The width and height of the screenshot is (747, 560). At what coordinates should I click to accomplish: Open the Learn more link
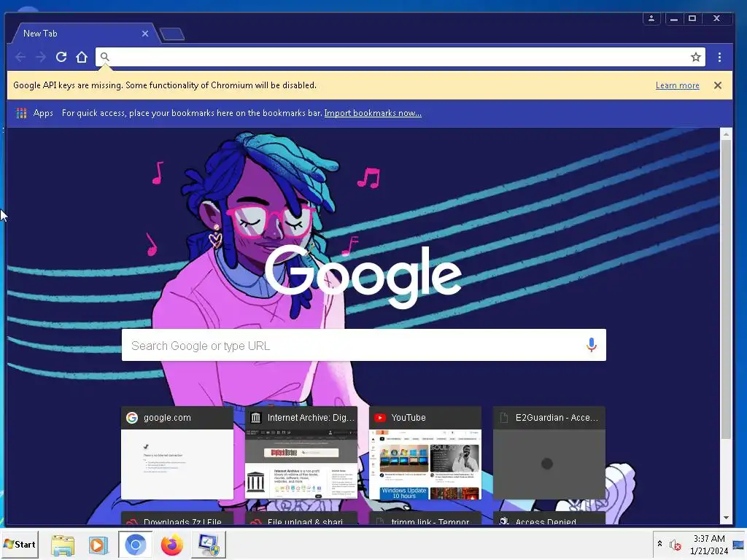(x=677, y=85)
